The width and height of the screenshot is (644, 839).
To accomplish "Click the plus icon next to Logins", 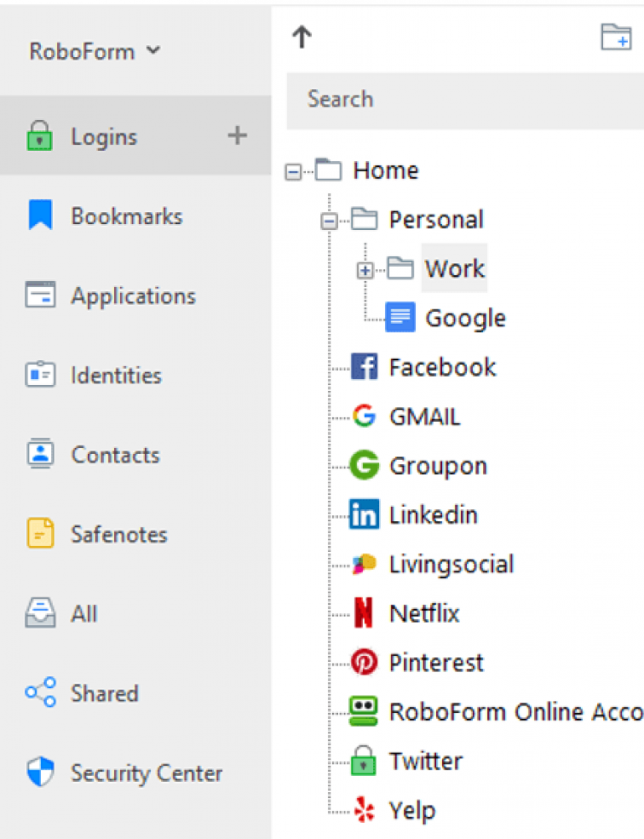I will click(237, 135).
